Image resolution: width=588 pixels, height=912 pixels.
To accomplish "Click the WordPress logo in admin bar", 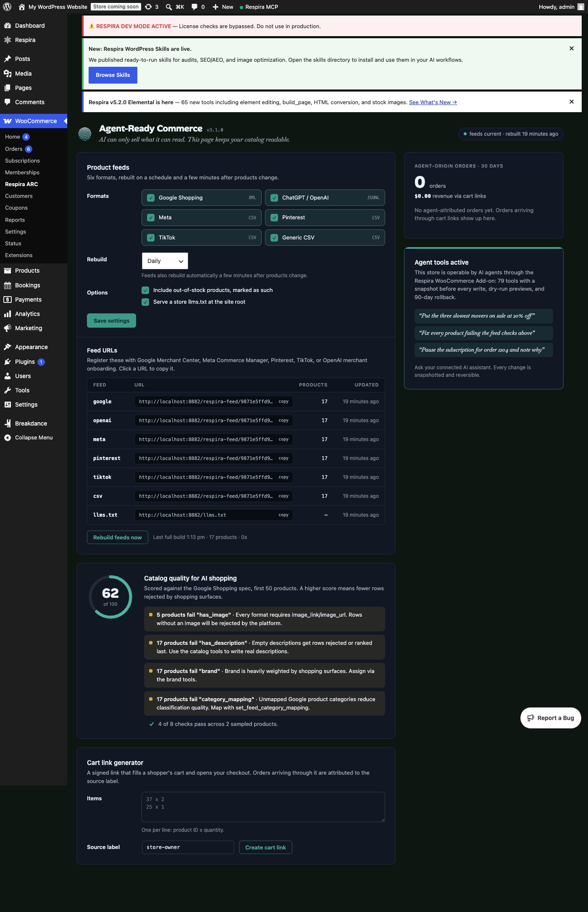I will (7, 7).
